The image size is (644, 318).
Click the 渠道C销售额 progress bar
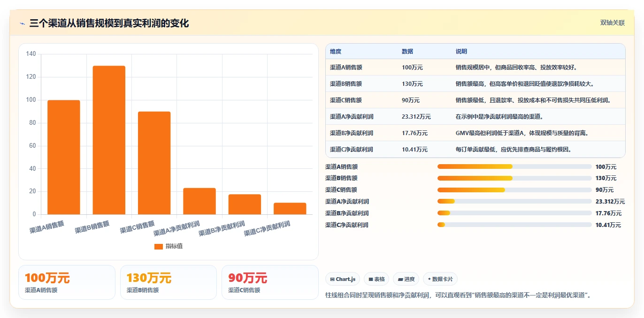pyautogui.click(x=514, y=190)
